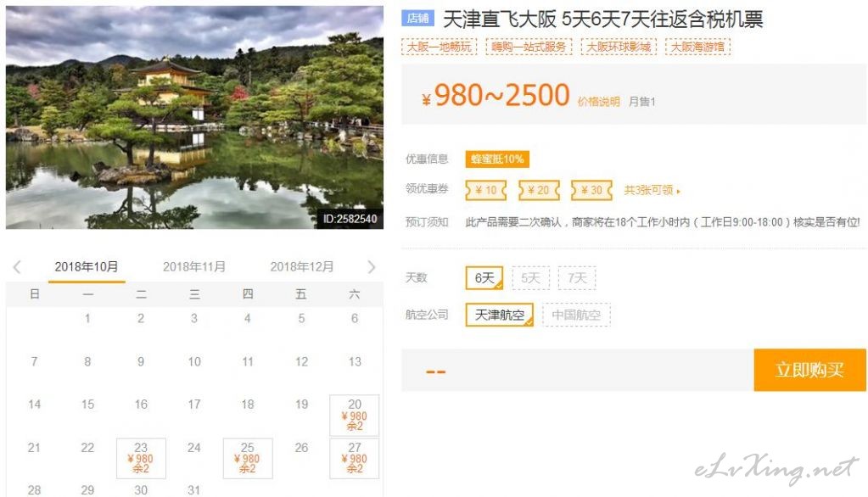Image resolution: width=868 pixels, height=497 pixels.
Task: Claim the ¥30 coupon
Action: pos(591,190)
